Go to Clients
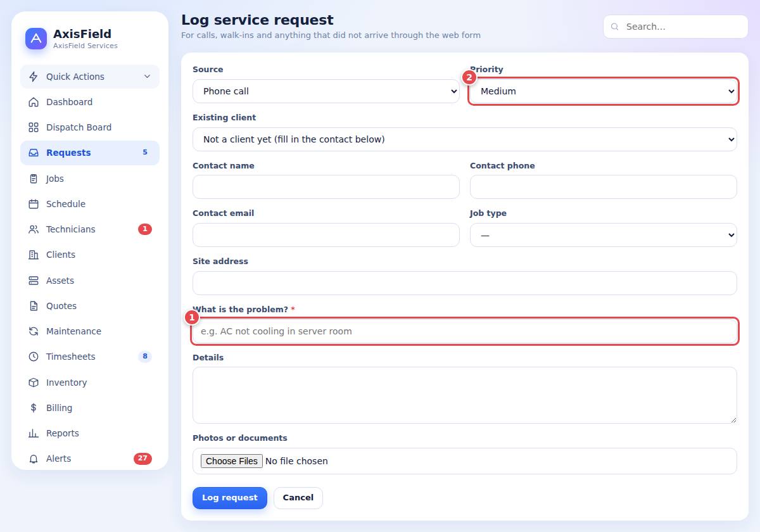760x532 pixels. [x=90, y=255]
